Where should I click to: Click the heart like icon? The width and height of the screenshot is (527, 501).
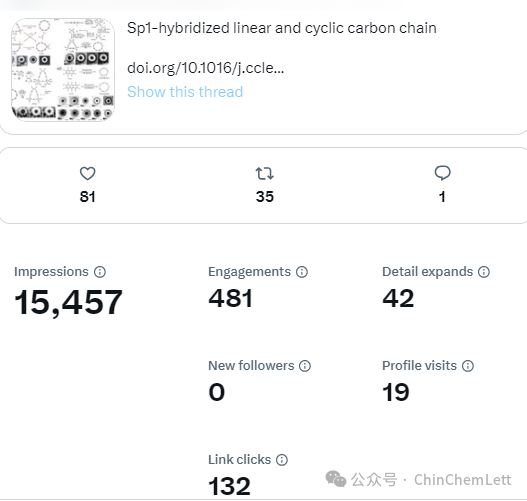(87, 173)
